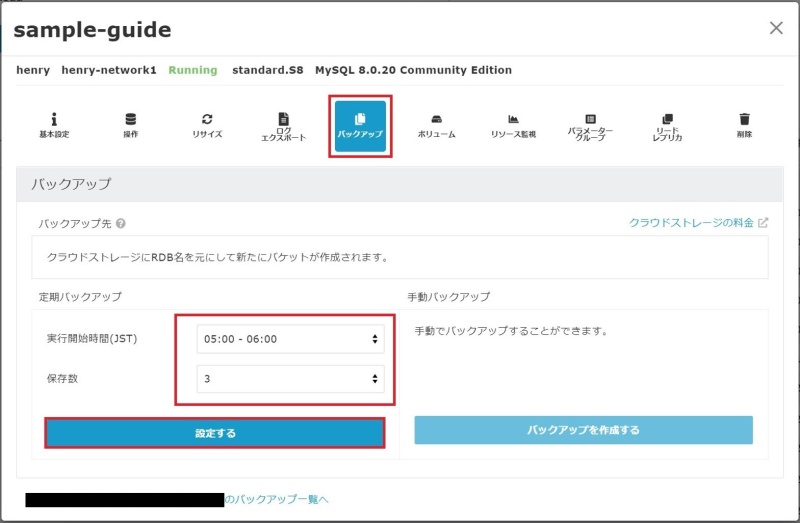Open the リサイズ refresh-arrows icon
800x523 pixels.
point(207,125)
